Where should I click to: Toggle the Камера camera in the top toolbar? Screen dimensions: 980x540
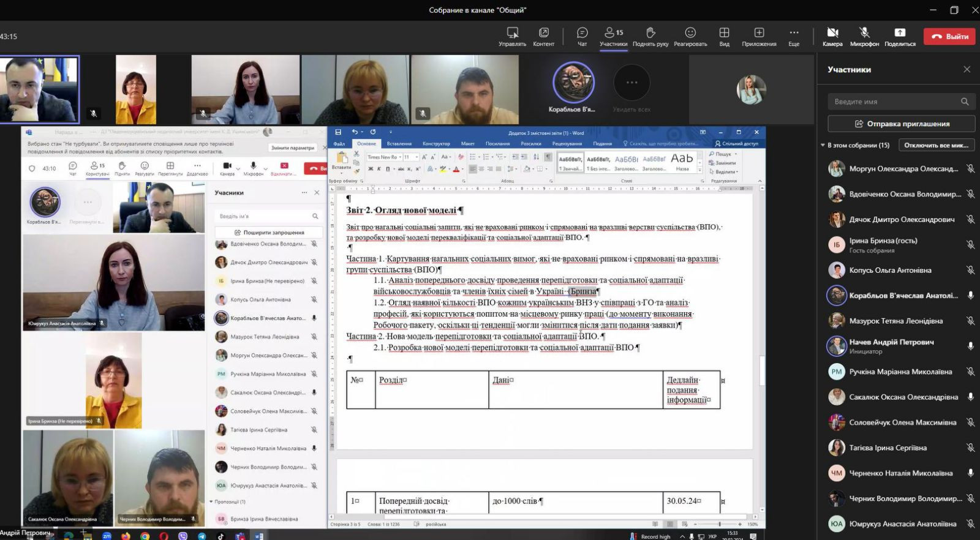tap(832, 36)
